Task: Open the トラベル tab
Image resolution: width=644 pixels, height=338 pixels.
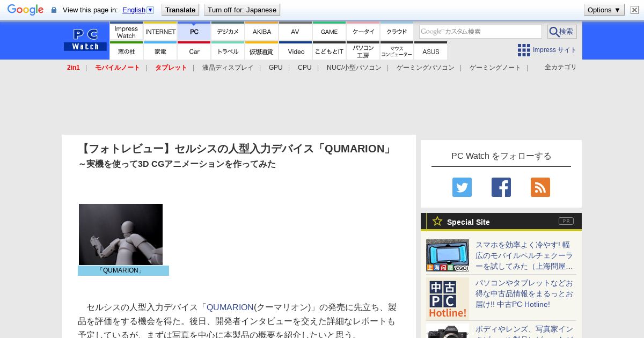Action: click(x=228, y=51)
